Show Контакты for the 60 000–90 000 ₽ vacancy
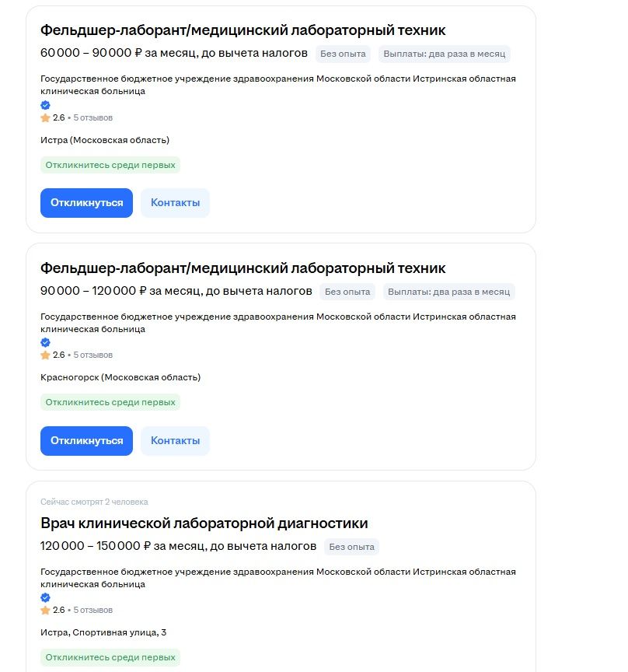This screenshot has width=628, height=672. click(175, 203)
